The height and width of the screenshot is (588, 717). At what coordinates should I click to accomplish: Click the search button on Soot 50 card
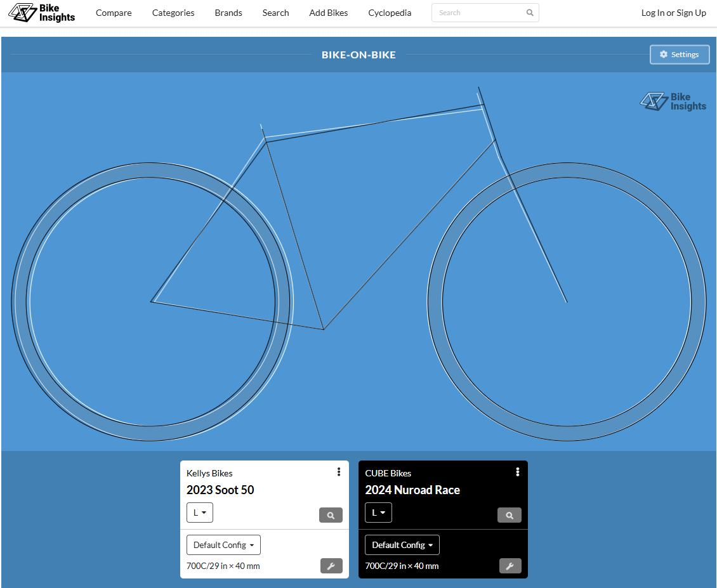point(331,515)
